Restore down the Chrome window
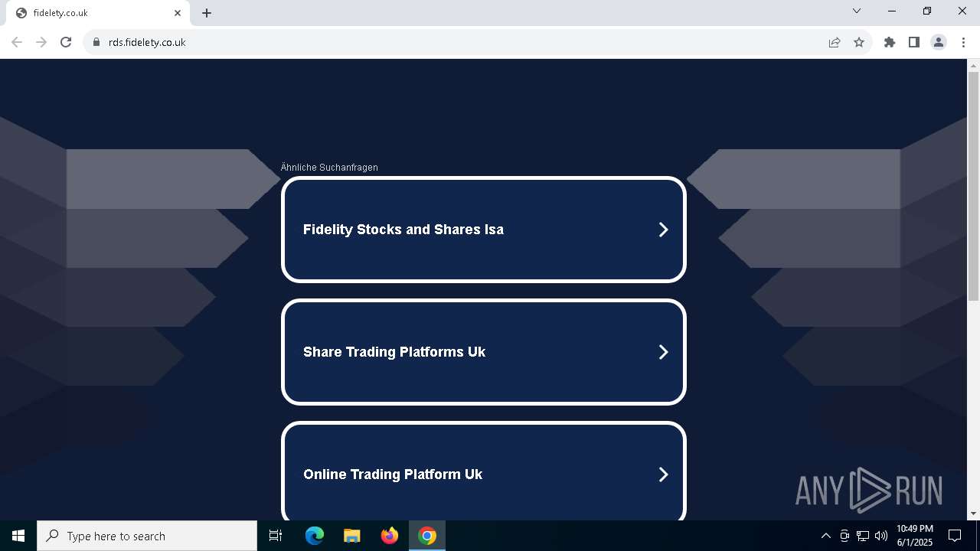Viewport: 980px width, 551px height. coord(927,11)
